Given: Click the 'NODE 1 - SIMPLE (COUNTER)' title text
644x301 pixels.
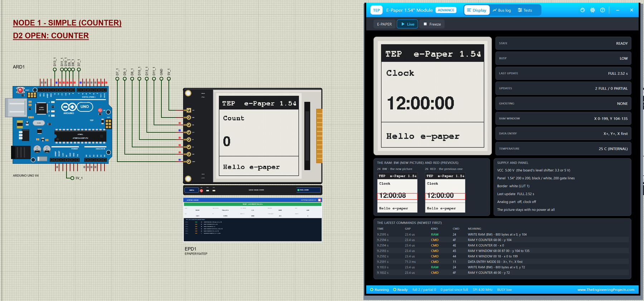Looking at the screenshot, I should 67,23.
